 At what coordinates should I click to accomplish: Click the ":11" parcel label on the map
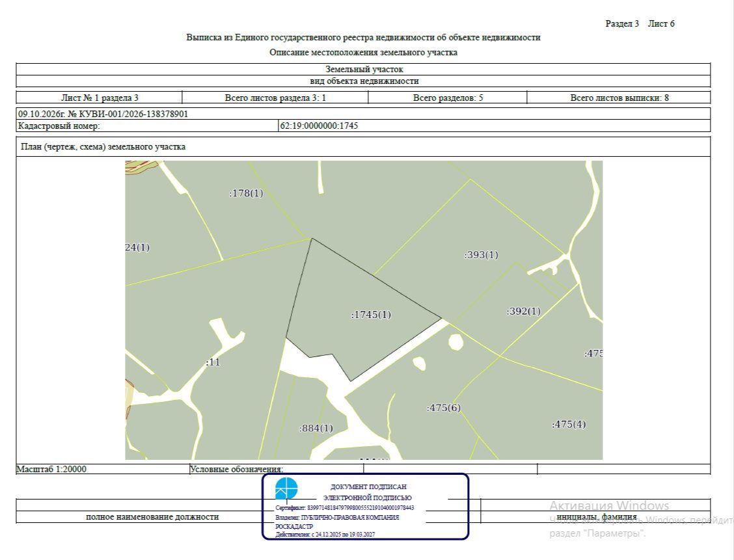[213, 362]
